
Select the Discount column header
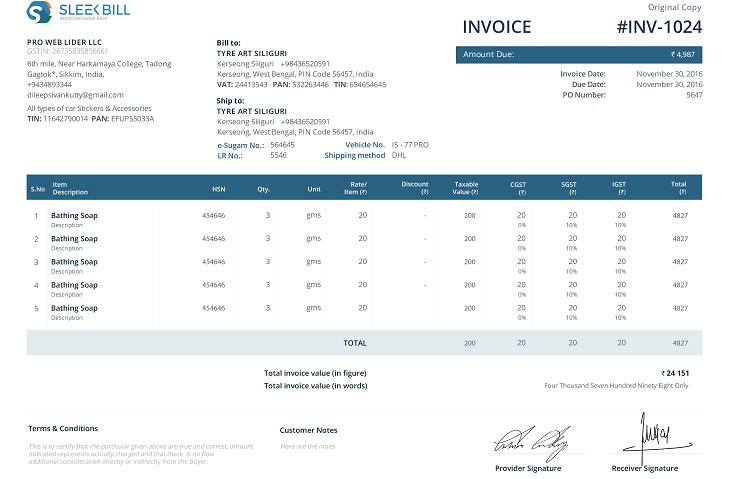[414, 185]
